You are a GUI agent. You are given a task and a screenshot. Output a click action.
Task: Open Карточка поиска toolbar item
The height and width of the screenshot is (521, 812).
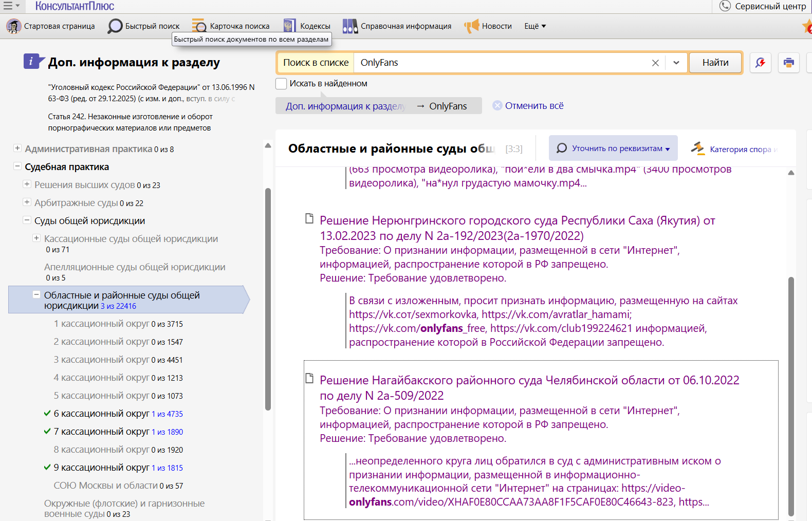click(231, 26)
